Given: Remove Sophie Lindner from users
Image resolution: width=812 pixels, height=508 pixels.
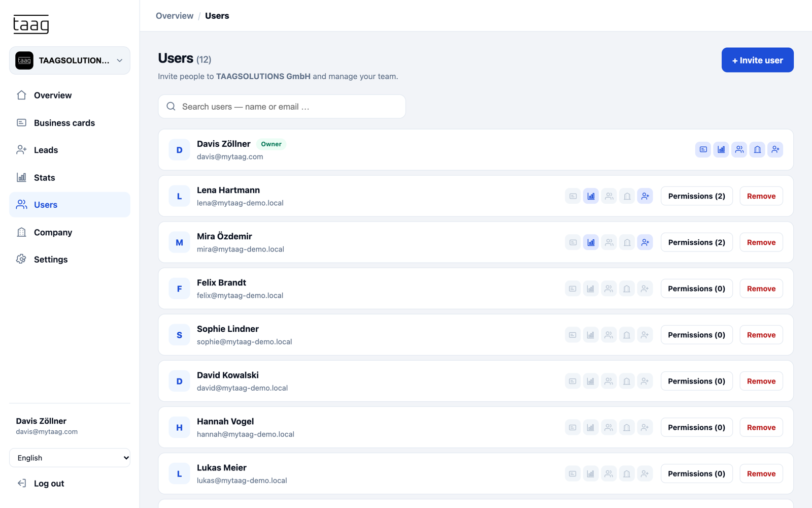Looking at the screenshot, I should [761, 335].
